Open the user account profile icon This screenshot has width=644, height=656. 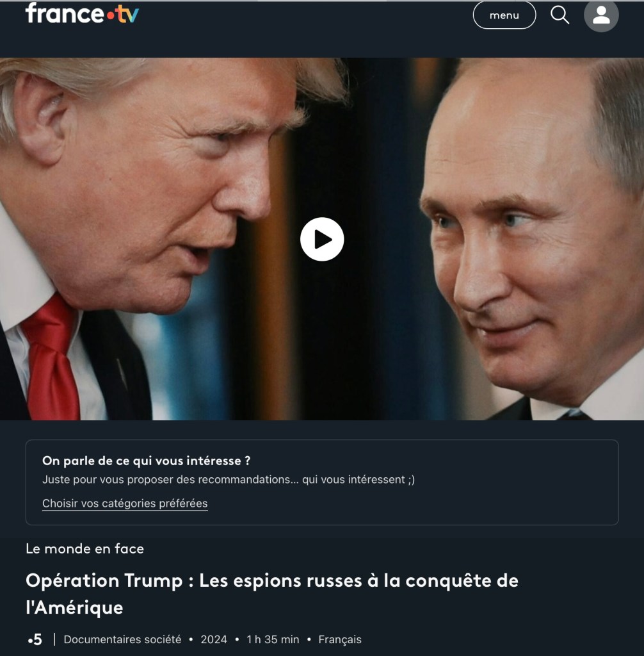point(601,15)
